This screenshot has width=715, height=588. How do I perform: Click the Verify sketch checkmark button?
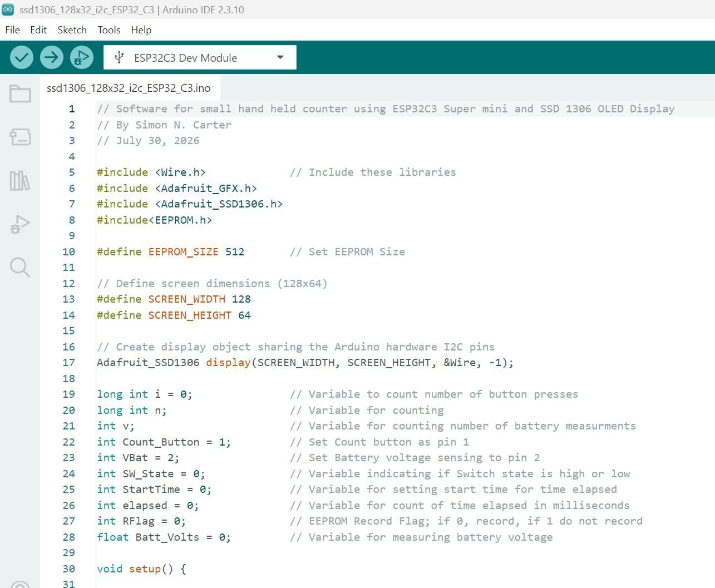pos(22,57)
